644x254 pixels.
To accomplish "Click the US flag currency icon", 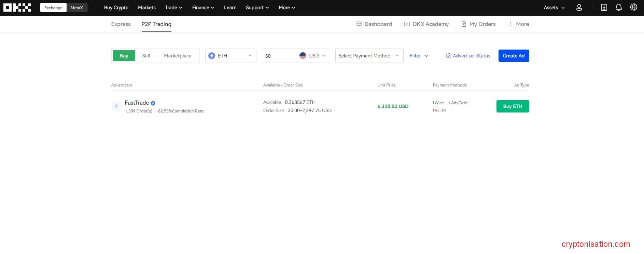I will click(x=303, y=56).
